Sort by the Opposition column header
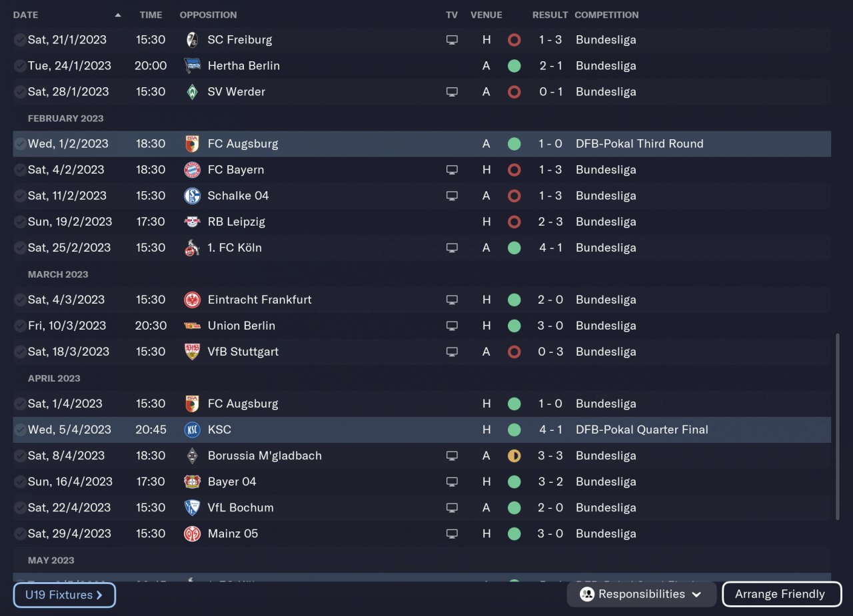 pyautogui.click(x=208, y=15)
